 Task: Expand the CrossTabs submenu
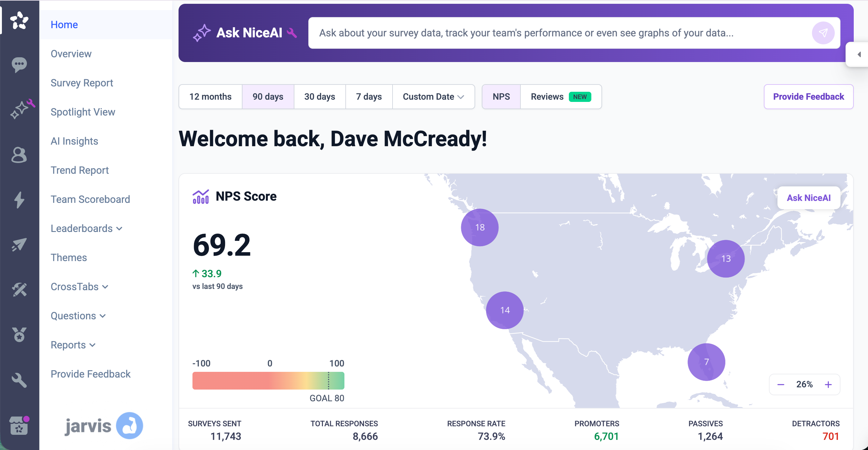(x=79, y=287)
